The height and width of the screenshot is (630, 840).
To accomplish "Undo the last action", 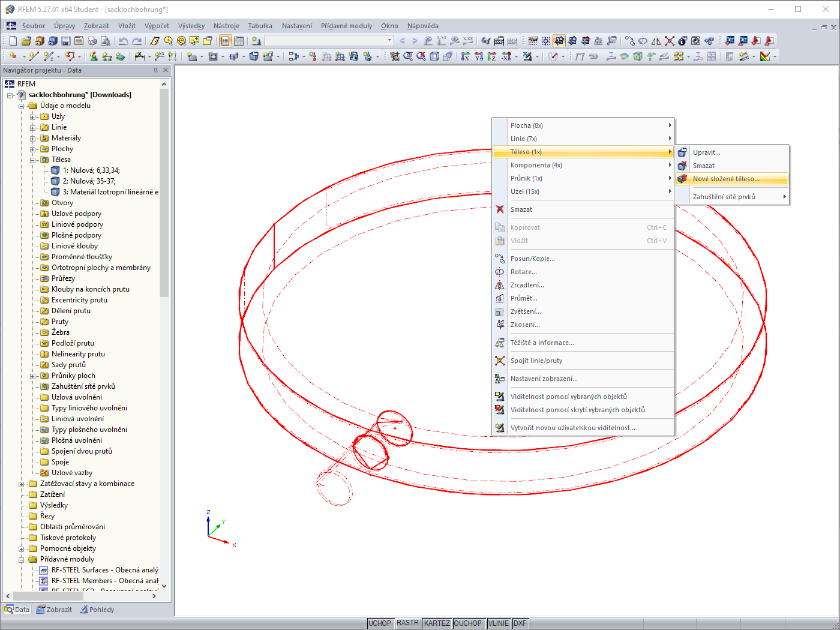I will 123,41.
